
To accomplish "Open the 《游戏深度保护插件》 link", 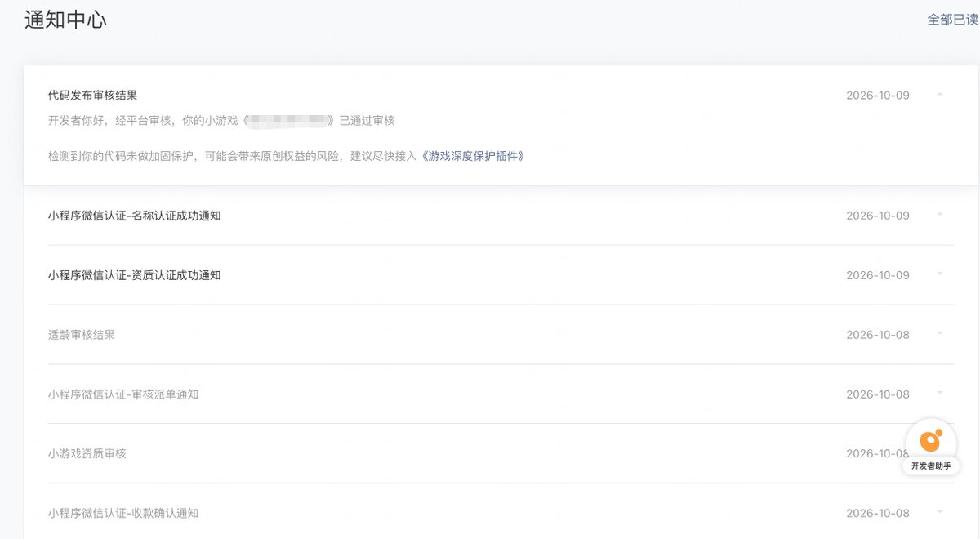I will point(473,155).
